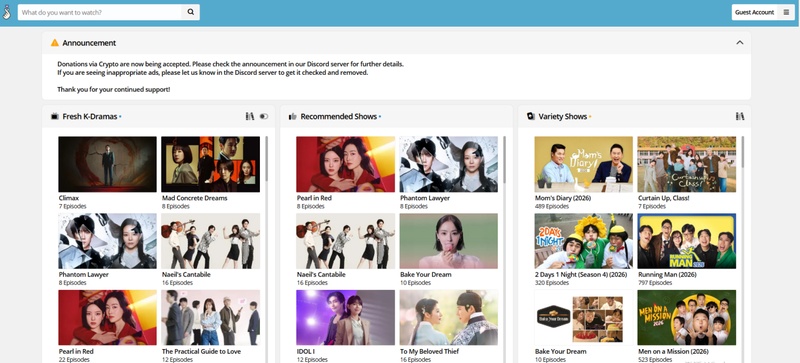Click the 'To My Beloved Thief' title

pyautogui.click(x=429, y=352)
